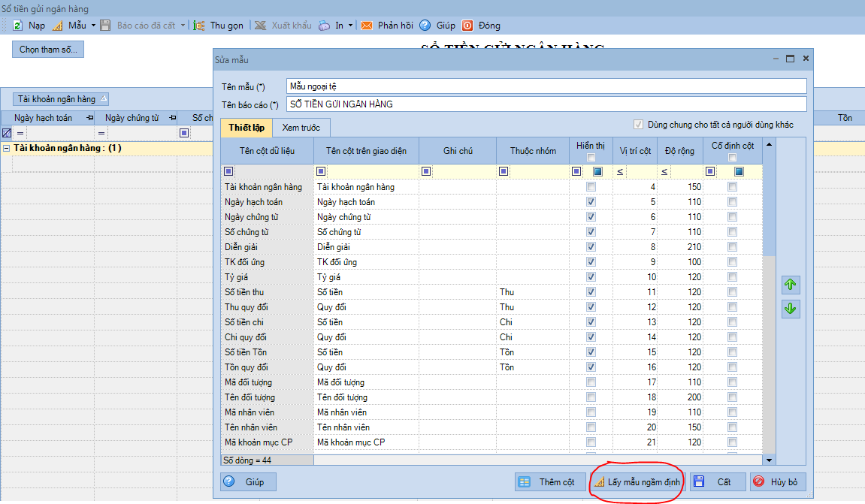
Task: Collapse the Tài khoản ngân hàng group row
Action: coord(7,148)
